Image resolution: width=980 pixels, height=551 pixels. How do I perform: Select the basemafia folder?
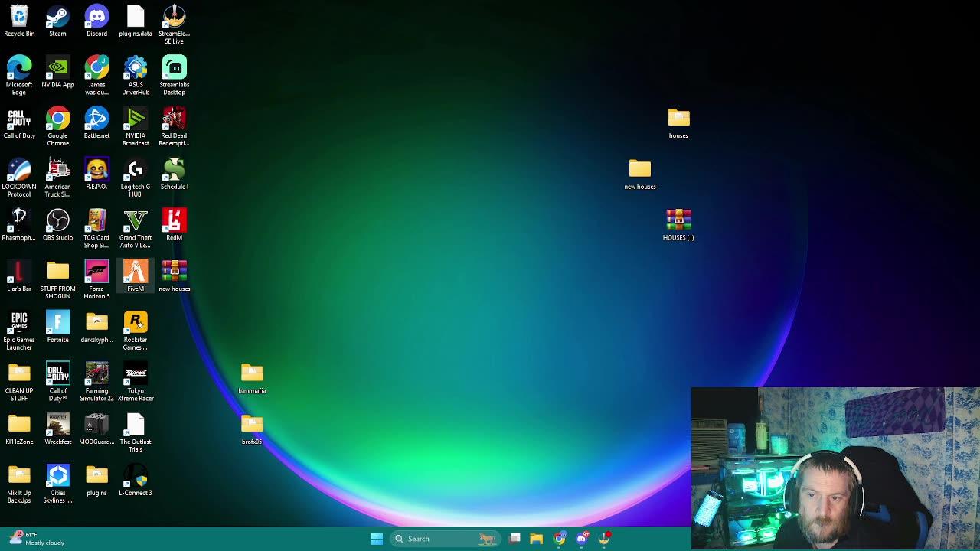[252, 378]
